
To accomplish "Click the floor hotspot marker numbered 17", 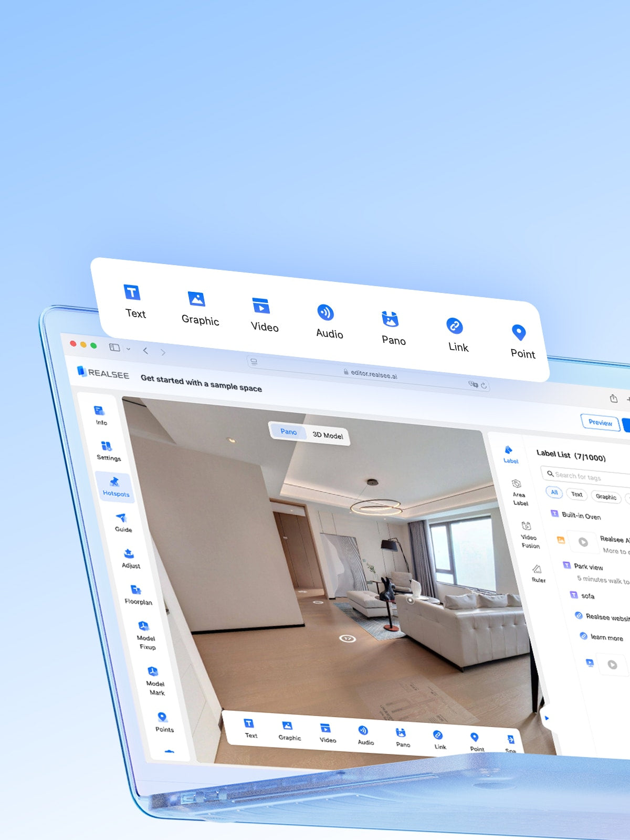I will (x=348, y=638).
